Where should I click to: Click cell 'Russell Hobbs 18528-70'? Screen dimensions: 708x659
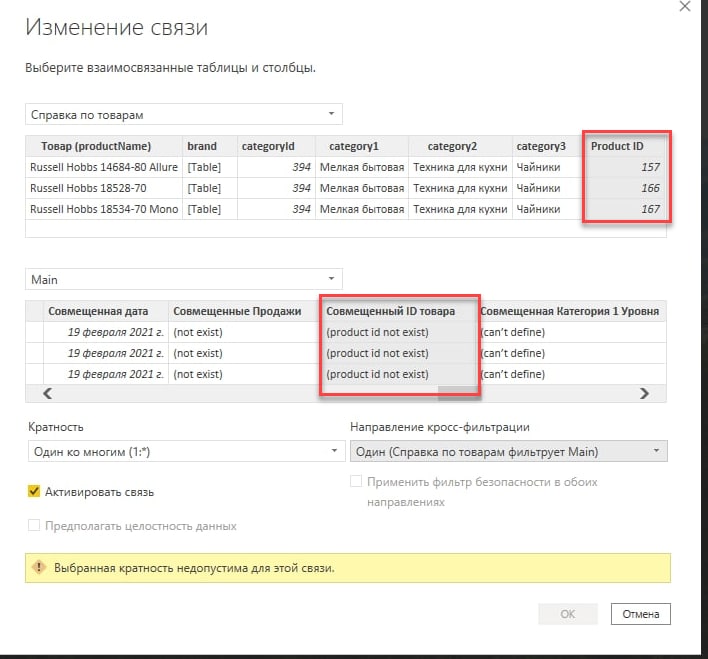pyautogui.click(x=104, y=188)
